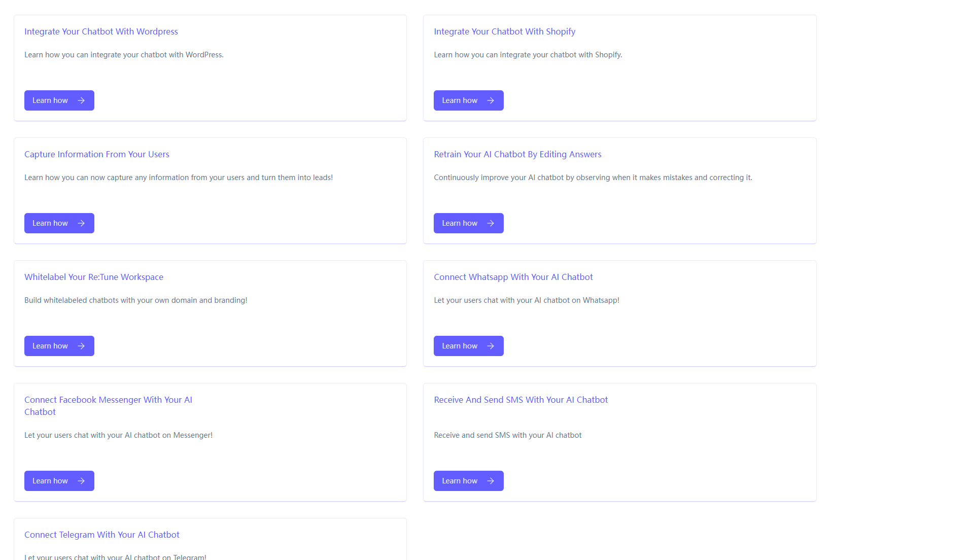974x560 pixels.
Task: Open Connect Facebook Messenger With Your AI Chatbot
Action: click(x=108, y=400)
